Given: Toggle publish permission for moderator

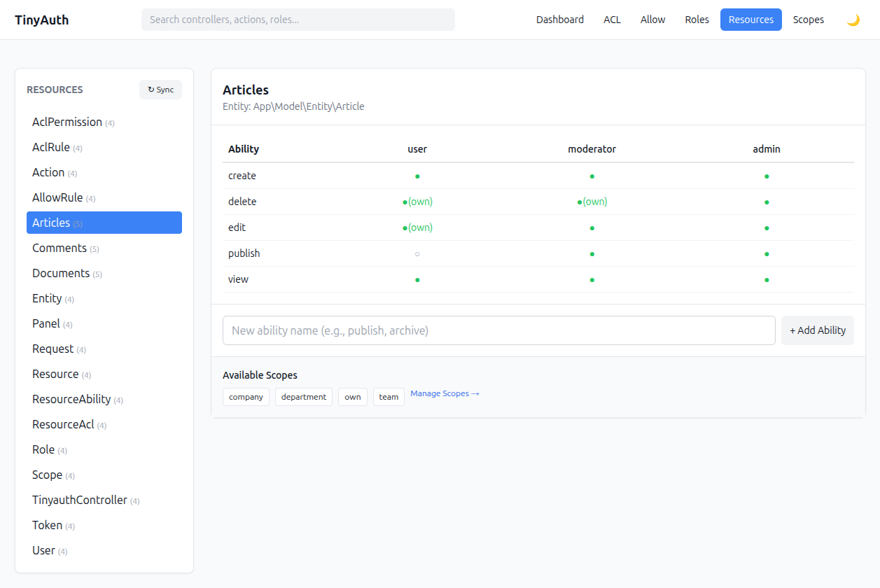Looking at the screenshot, I should point(592,254).
